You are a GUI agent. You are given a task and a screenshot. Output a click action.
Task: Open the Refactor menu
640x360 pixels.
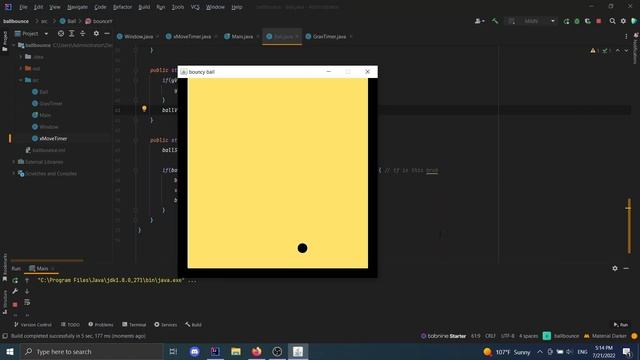tap(122, 7)
